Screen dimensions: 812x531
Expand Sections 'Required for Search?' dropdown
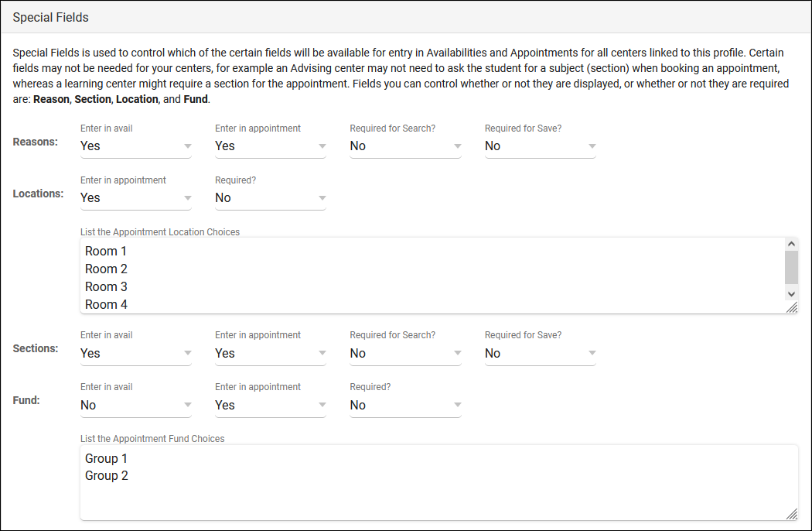pos(404,353)
